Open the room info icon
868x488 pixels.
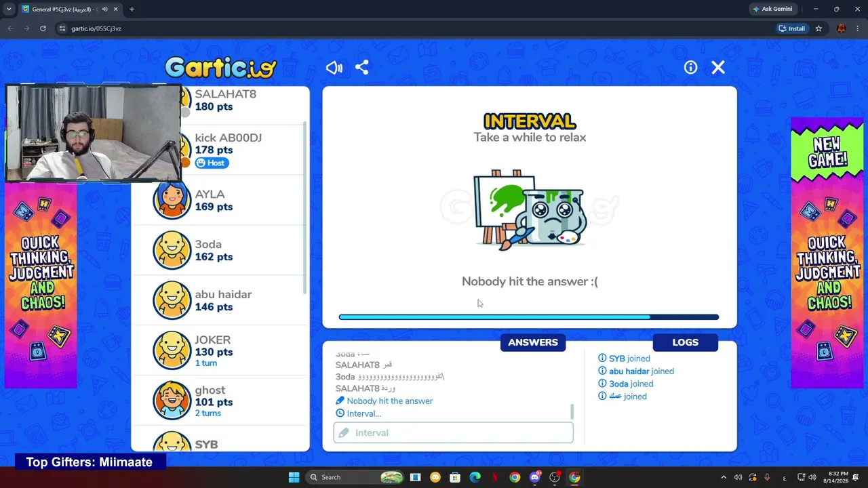click(x=690, y=67)
